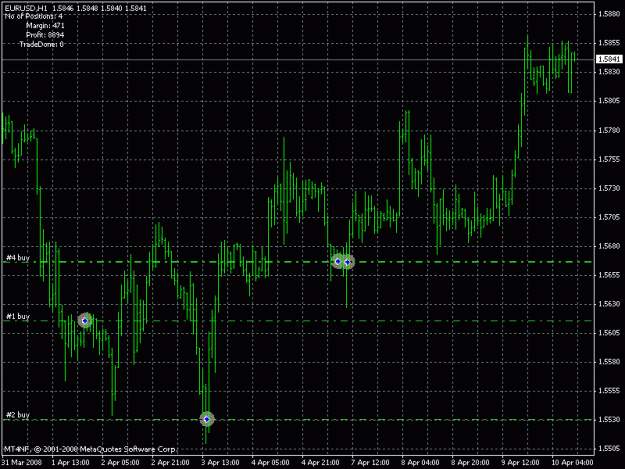Viewport: 625px width, 469px height.
Task: Click the "2 Apr 05:00" time axis label
Action: pyautogui.click(x=120, y=463)
